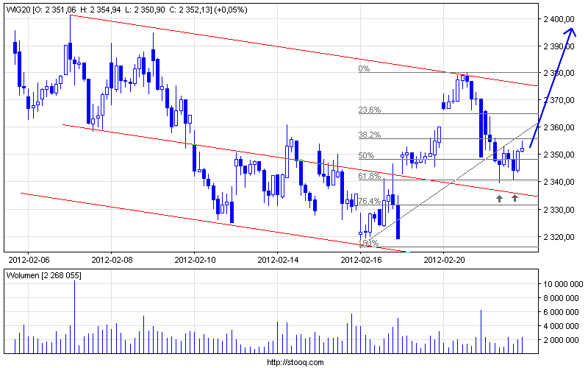Click the 2012-02-06 date label
The image size is (588, 368).
[29, 260]
